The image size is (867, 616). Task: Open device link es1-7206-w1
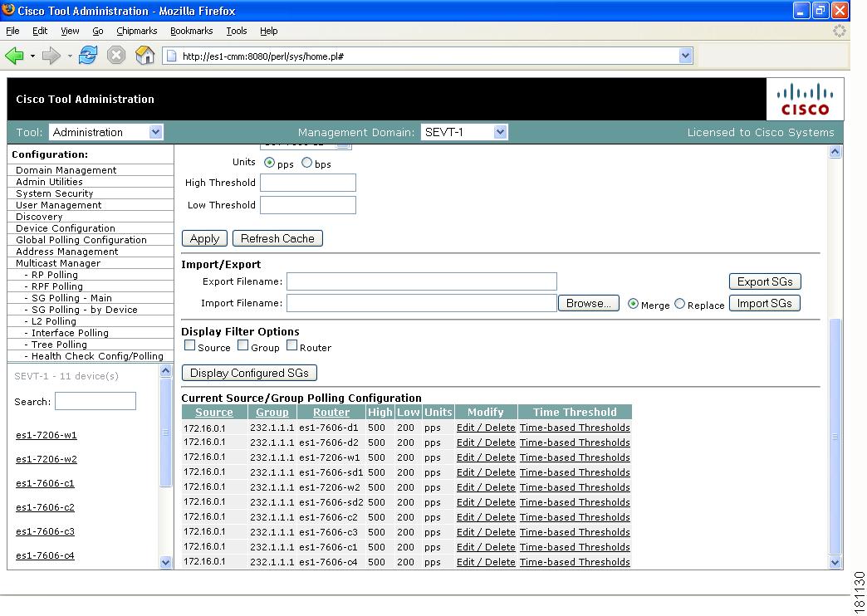tap(47, 435)
